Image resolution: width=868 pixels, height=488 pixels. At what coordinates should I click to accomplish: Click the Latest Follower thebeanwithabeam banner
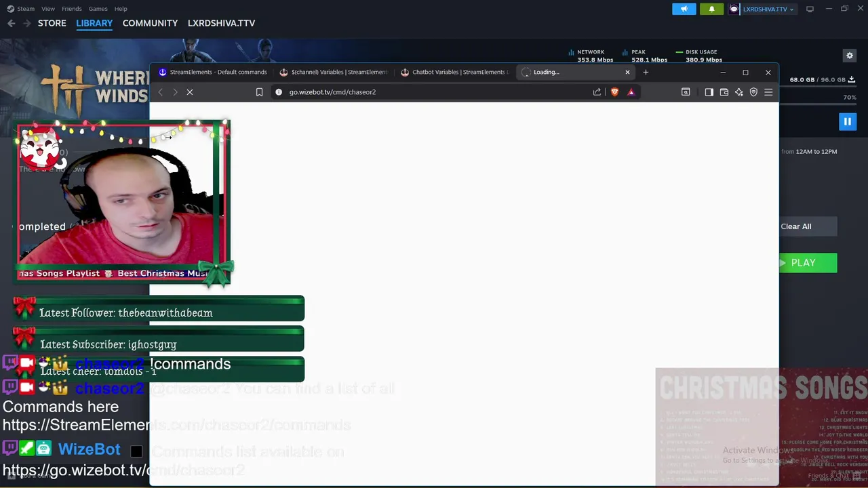coord(159,310)
